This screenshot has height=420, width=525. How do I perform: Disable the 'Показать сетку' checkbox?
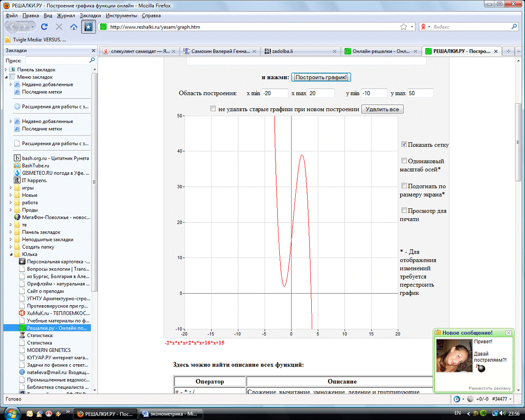click(404, 144)
